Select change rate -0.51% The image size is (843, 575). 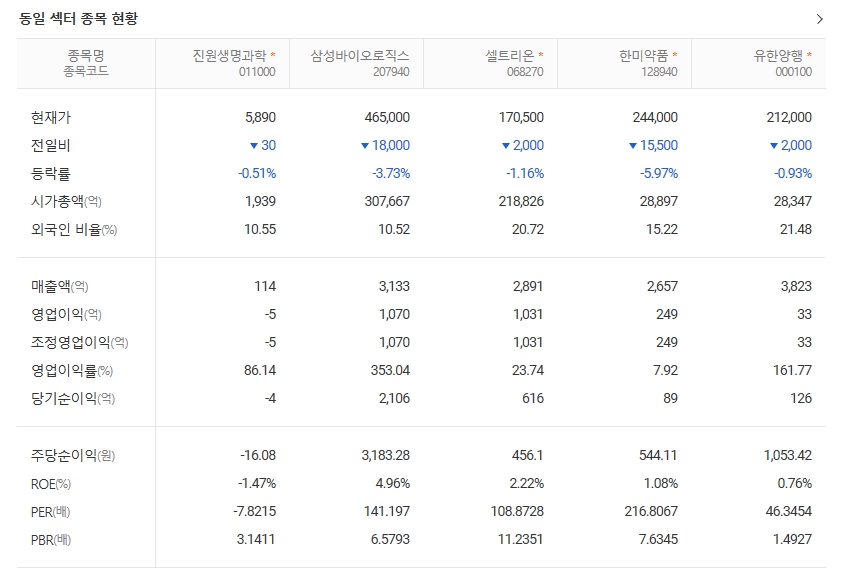click(257, 174)
